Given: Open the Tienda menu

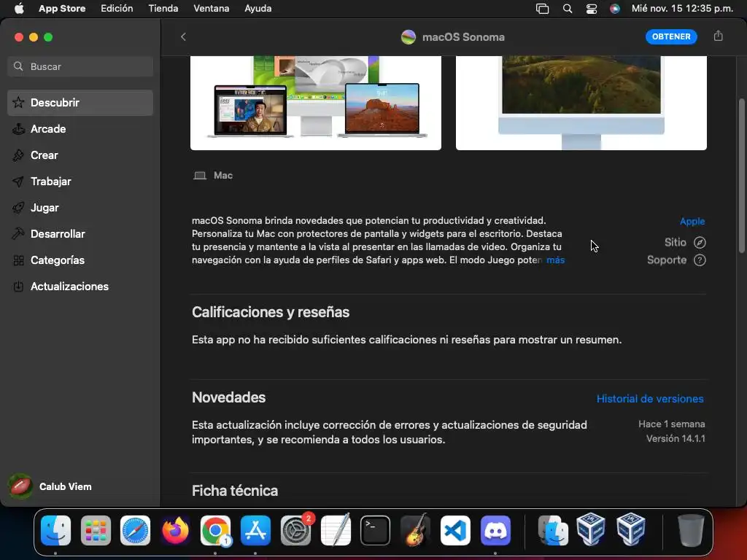Looking at the screenshot, I should [163, 9].
